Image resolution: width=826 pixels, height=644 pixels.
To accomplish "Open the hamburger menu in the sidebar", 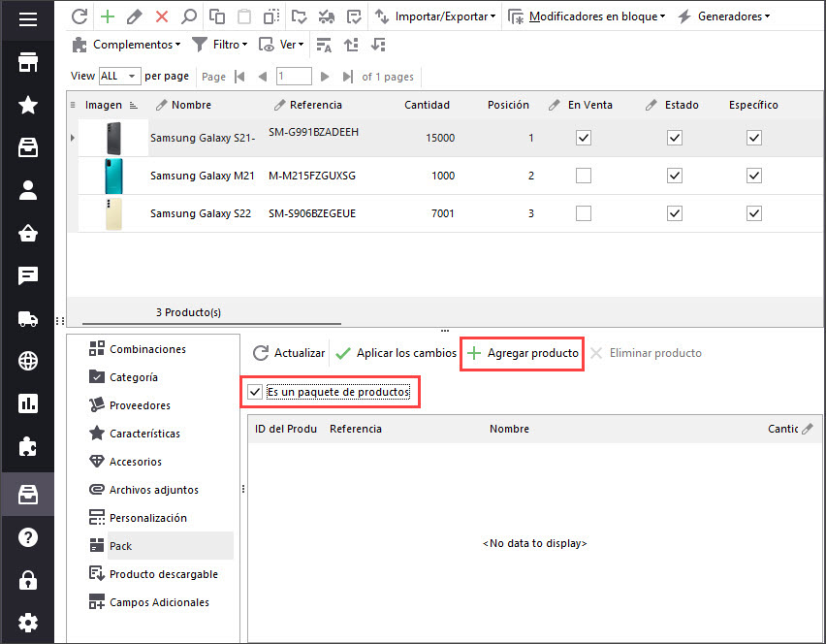I will 28,19.
